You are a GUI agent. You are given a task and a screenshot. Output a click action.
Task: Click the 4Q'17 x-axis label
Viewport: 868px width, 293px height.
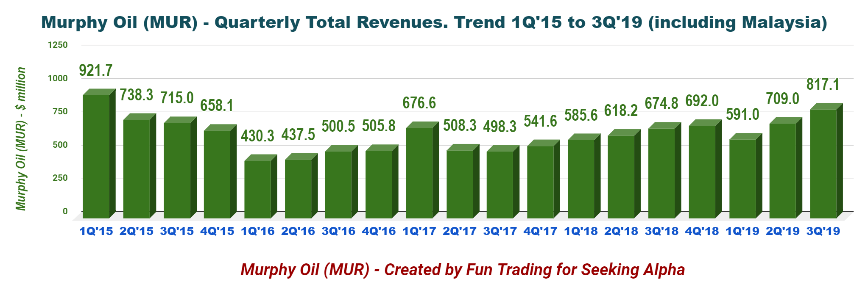click(540, 231)
